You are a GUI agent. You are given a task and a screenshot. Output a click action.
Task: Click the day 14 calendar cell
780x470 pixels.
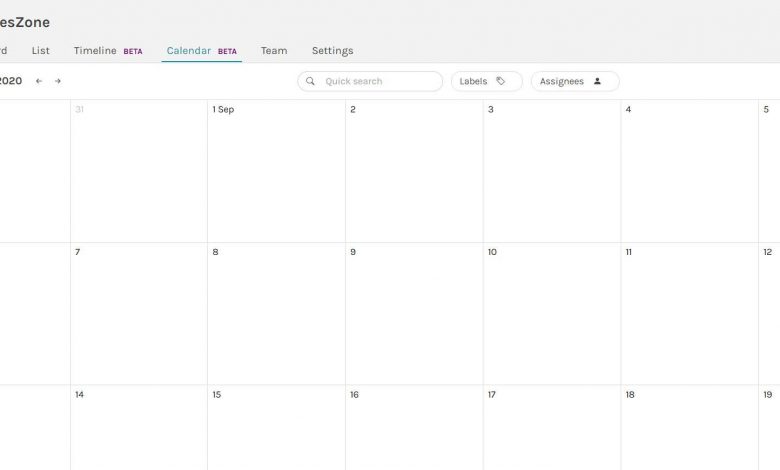pos(139,428)
